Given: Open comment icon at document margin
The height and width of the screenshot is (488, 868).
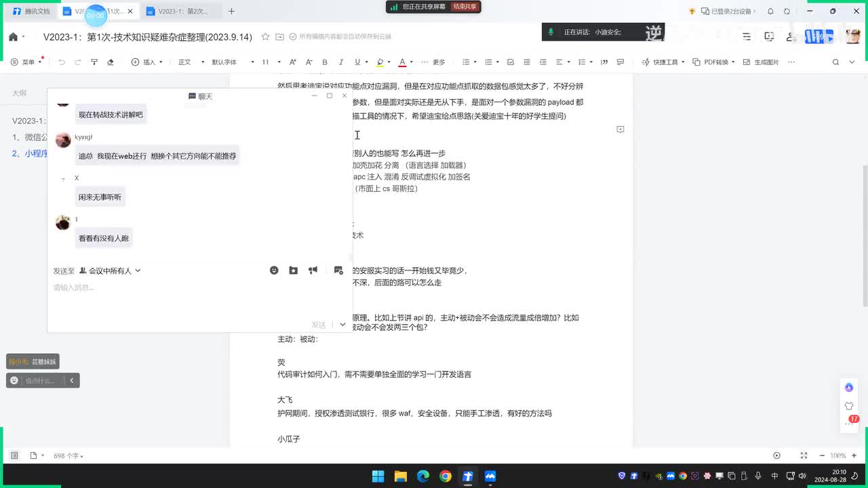Looking at the screenshot, I should pyautogui.click(x=620, y=129).
